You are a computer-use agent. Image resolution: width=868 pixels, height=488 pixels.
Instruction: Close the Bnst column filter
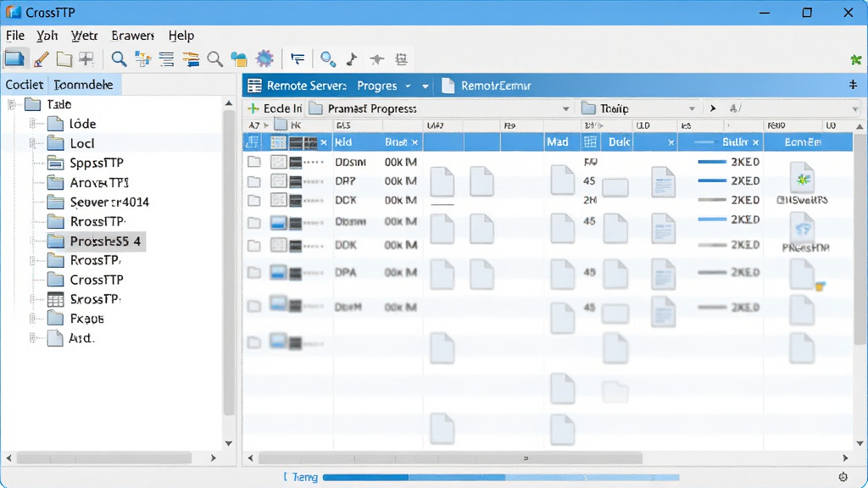tap(415, 142)
